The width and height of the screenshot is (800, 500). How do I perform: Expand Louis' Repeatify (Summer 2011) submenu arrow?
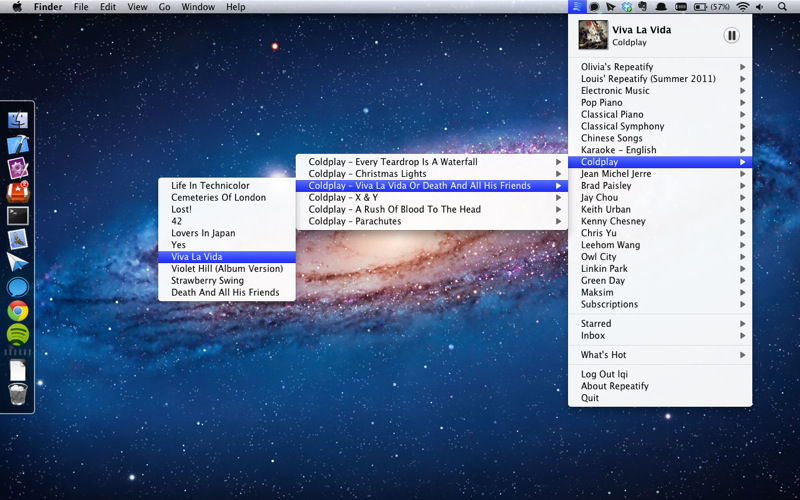pyautogui.click(x=743, y=79)
